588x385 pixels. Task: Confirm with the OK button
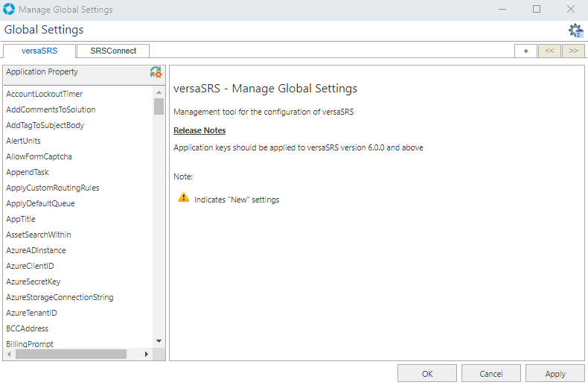pos(427,374)
